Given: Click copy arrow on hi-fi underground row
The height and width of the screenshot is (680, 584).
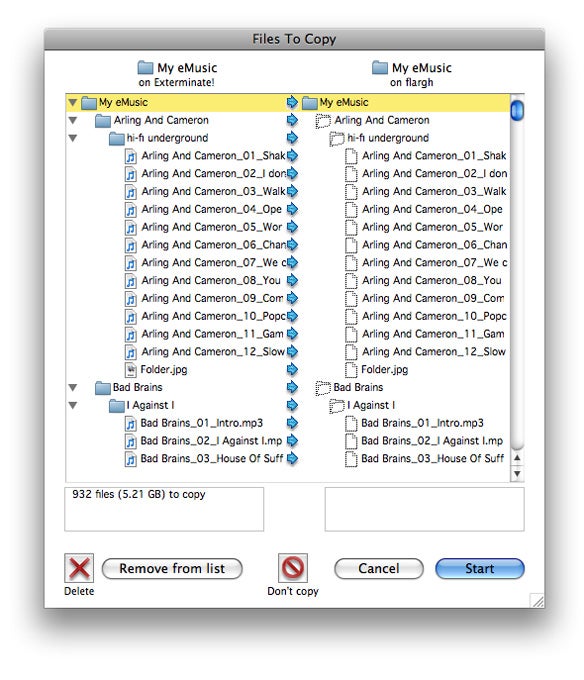Looking at the screenshot, I should coord(293,138).
